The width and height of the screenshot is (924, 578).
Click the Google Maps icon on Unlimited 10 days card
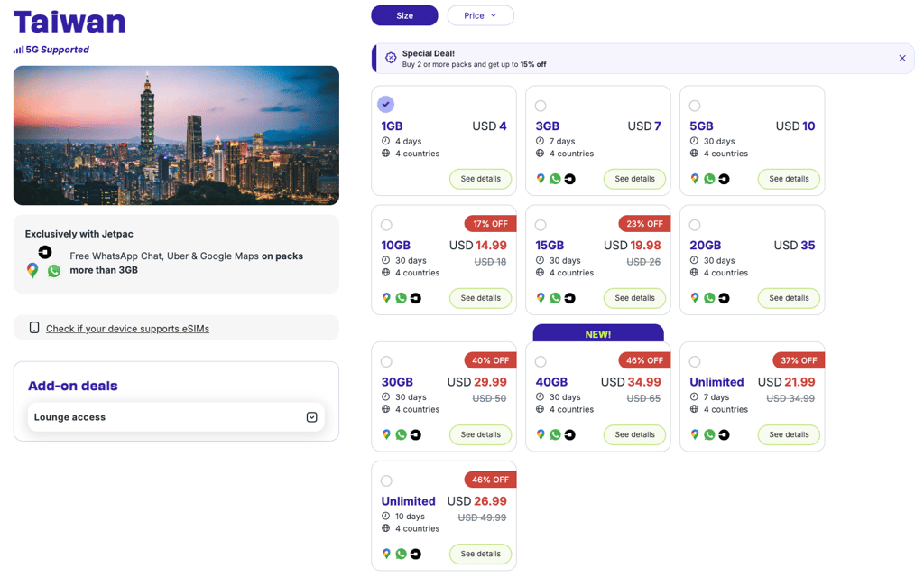click(386, 554)
